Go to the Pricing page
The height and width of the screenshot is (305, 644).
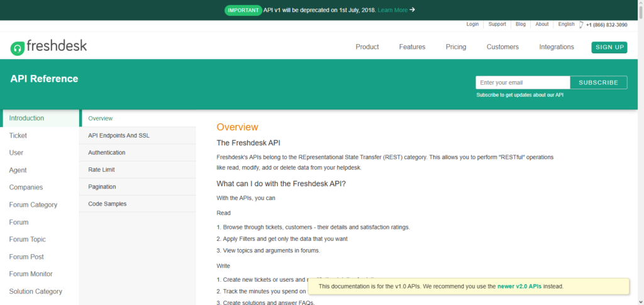tap(456, 47)
